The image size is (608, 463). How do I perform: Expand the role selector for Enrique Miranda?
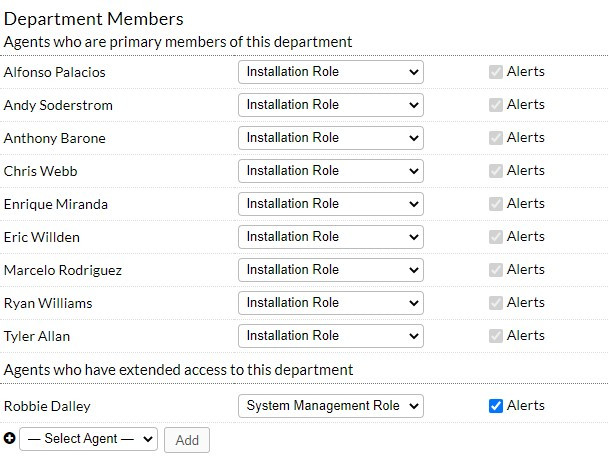[x=330, y=204]
